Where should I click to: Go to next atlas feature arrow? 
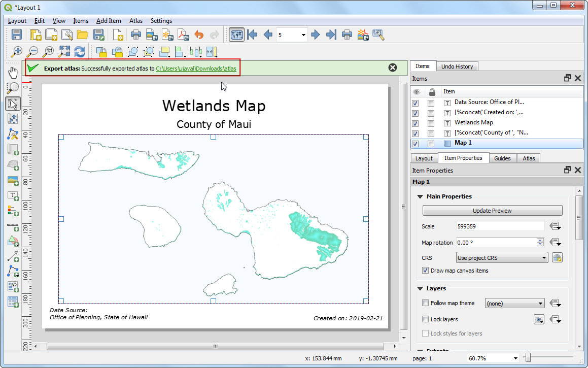coord(316,35)
